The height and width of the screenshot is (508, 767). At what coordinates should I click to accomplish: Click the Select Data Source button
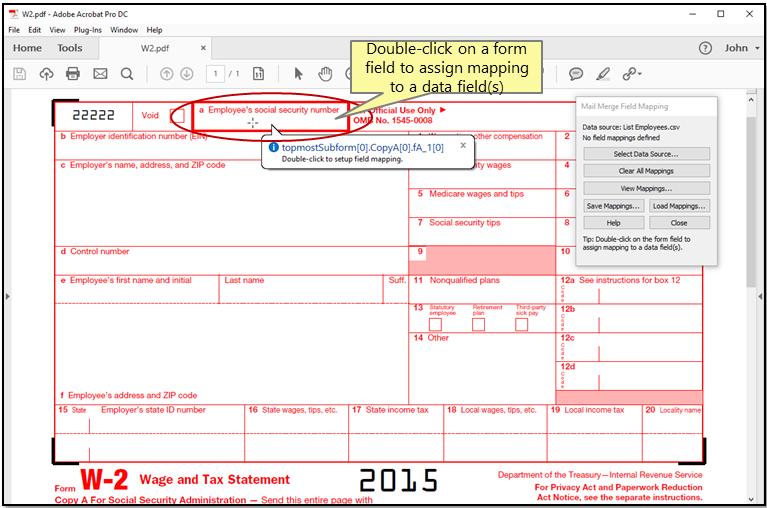click(646, 154)
